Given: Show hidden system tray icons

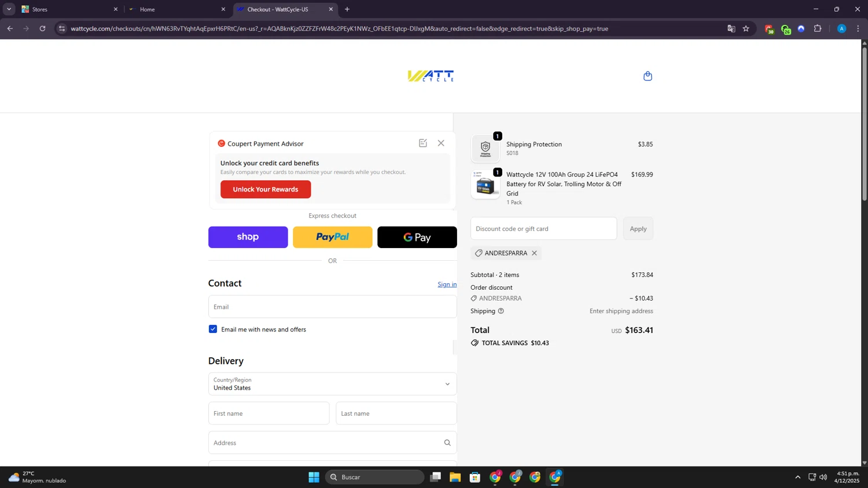Looking at the screenshot, I should [x=797, y=477].
